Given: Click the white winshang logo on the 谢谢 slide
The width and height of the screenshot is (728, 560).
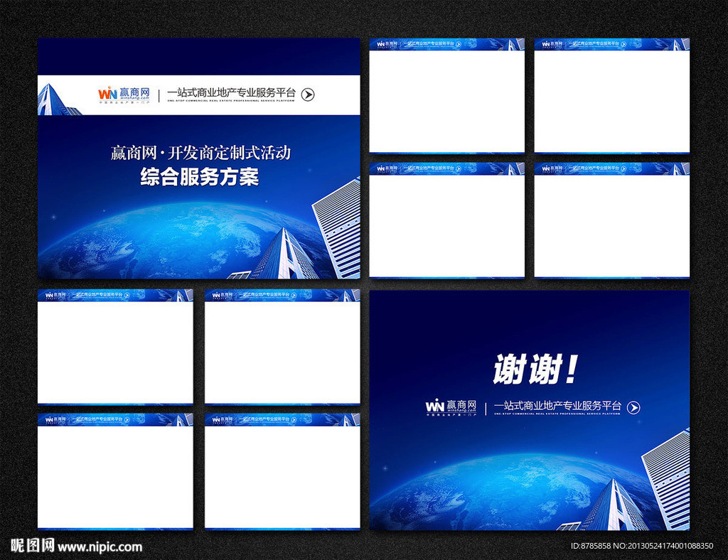Looking at the screenshot, I should pyautogui.click(x=451, y=407).
